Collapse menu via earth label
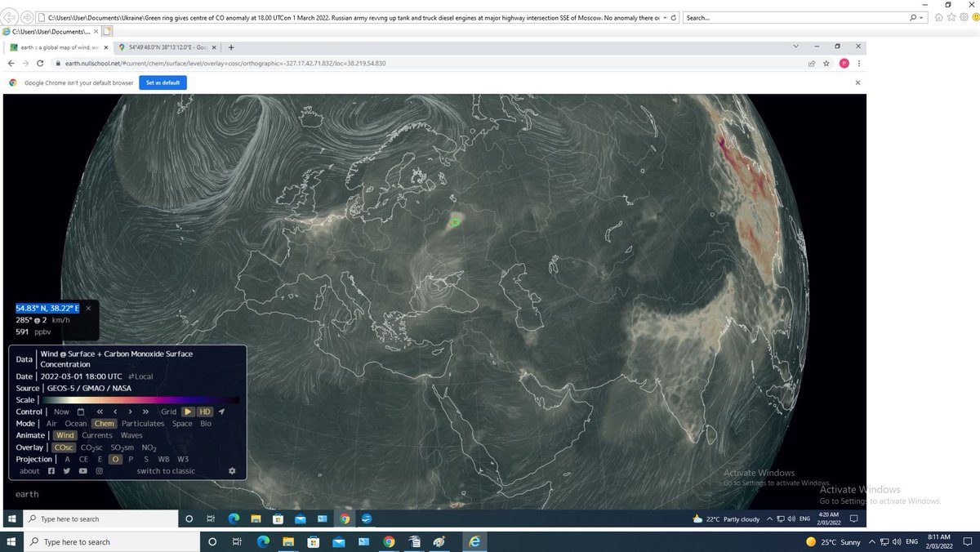Viewport: 980px width, 552px height. pos(27,494)
